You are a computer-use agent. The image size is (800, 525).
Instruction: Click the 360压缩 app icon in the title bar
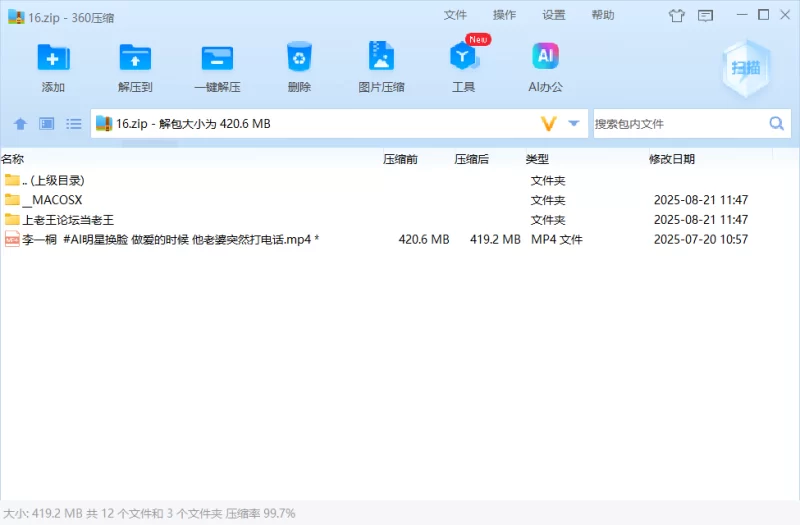click(x=16, y=17)
